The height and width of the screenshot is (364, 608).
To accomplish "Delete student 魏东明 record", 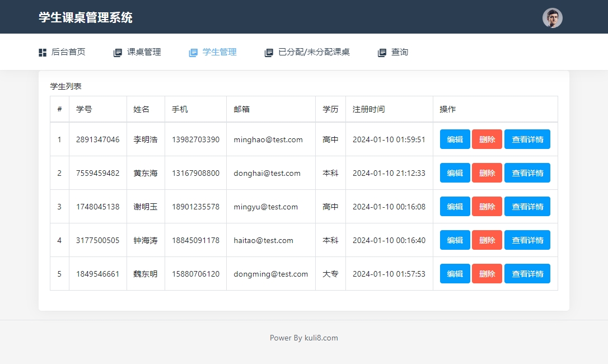I will [x=487, y=274].
